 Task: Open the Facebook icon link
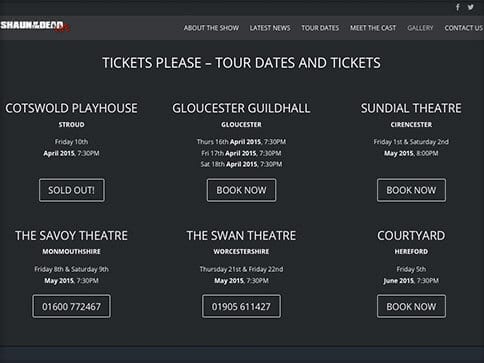[458, 7]
